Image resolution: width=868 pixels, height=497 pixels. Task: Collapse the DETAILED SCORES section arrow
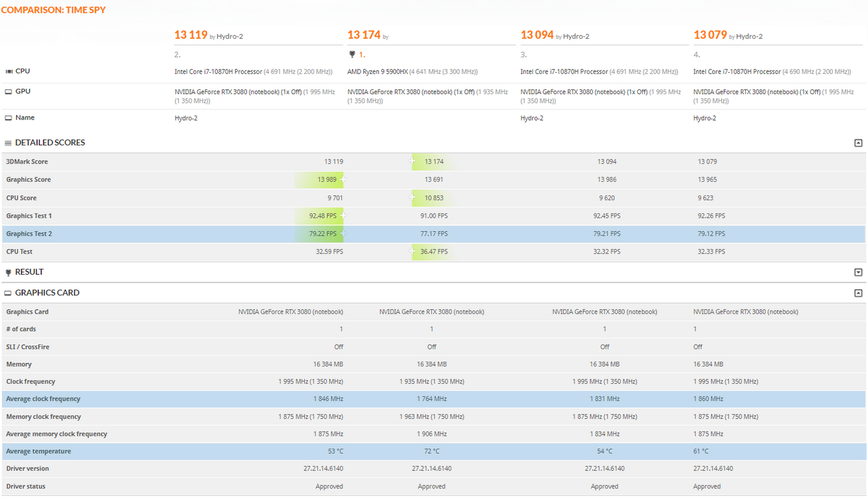coord(859,143)
